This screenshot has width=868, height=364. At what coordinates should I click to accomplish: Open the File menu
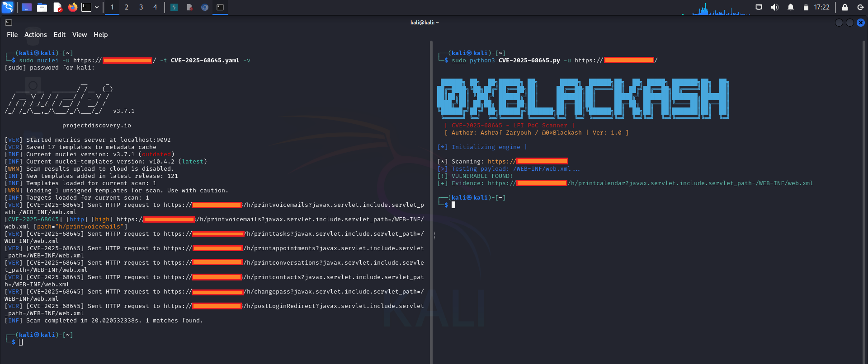(x=12, y=35)
